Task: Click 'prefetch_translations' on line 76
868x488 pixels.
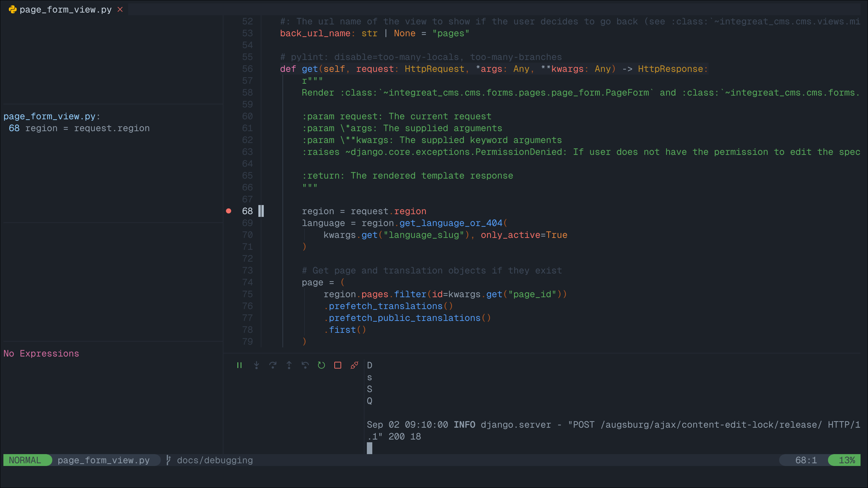Action: pyautogui.click(x=386, y=306)
